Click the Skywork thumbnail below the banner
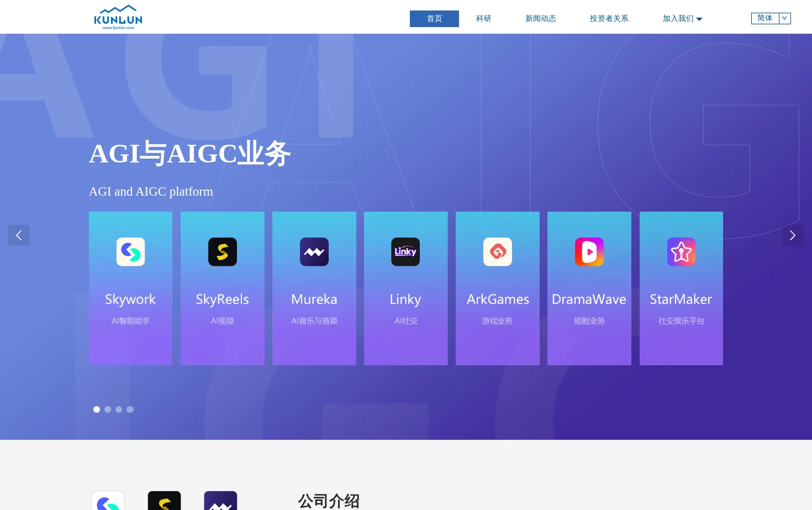 tap(108, 501)
